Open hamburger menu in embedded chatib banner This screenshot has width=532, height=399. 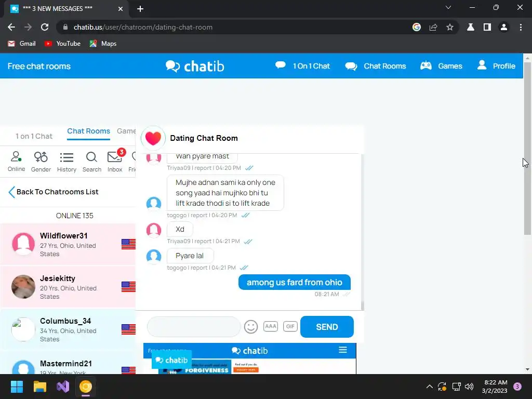click(343, 350)
